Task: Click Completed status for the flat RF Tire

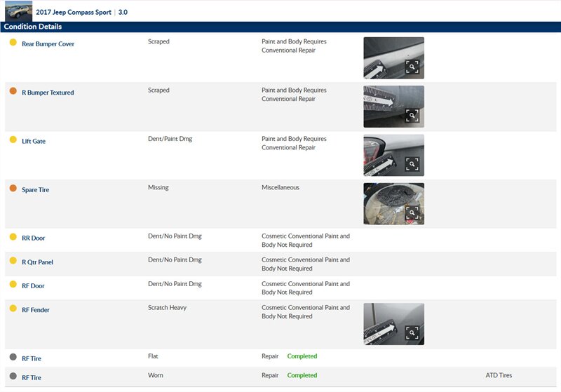Action: (302, 356)
